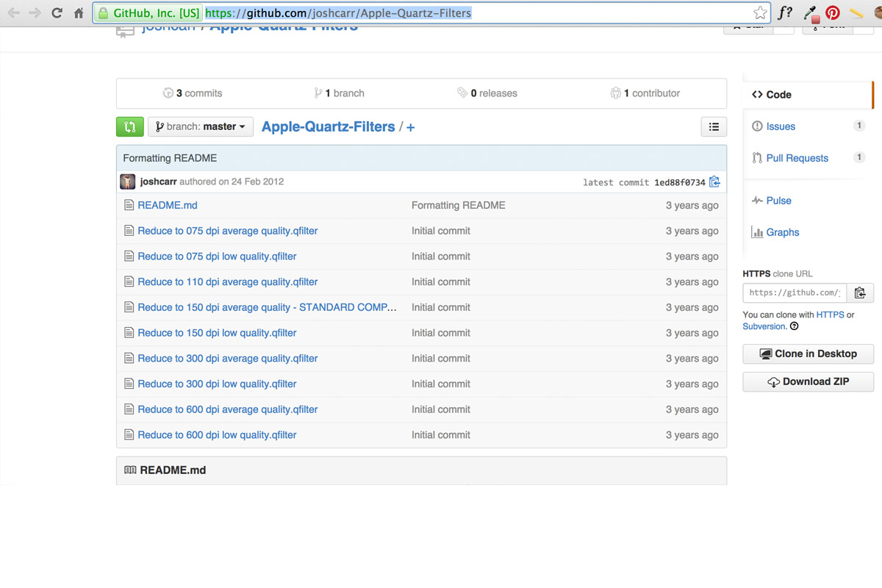
Task: Go to the browser home icon
Action: [x=79, y=12]
